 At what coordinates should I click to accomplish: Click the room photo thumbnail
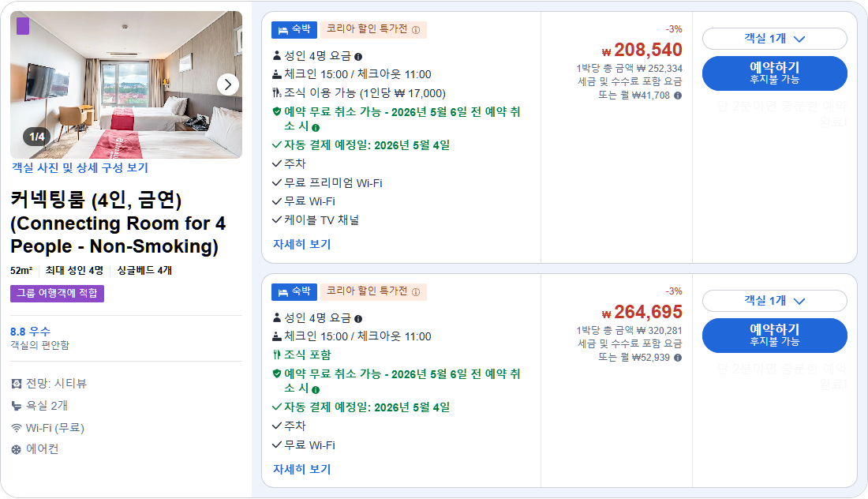point(126,84)
